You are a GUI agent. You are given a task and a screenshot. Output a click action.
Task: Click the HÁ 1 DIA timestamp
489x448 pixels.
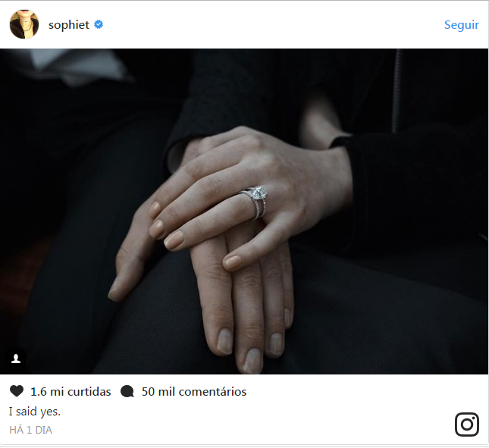30,430
